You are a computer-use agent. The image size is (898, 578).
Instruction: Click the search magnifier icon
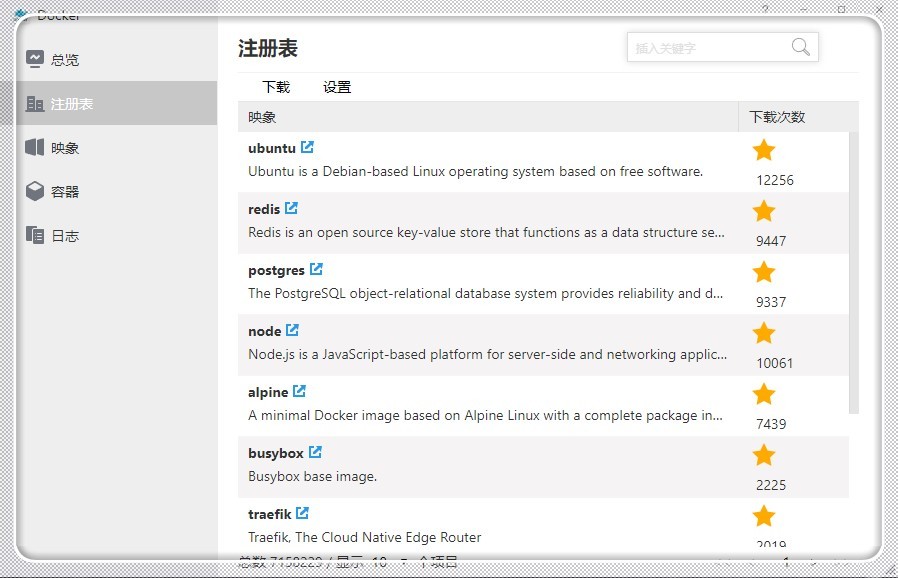point(800,47)
